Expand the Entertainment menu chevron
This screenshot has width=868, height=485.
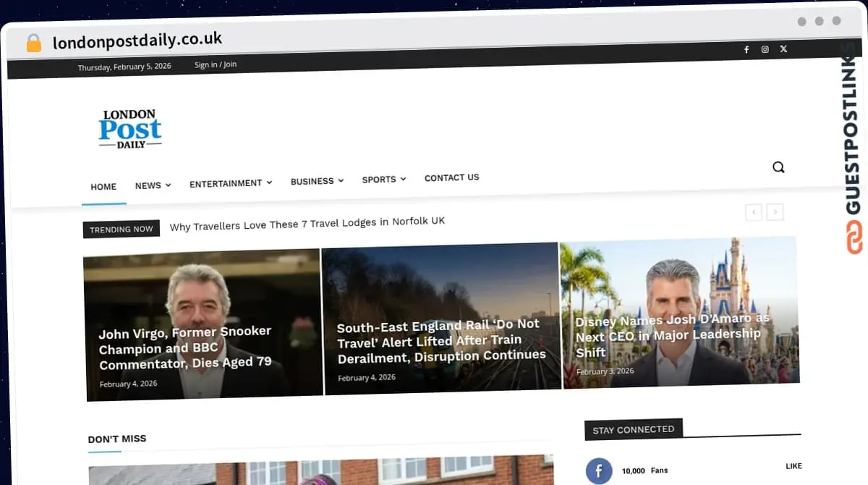coord(269,182)
